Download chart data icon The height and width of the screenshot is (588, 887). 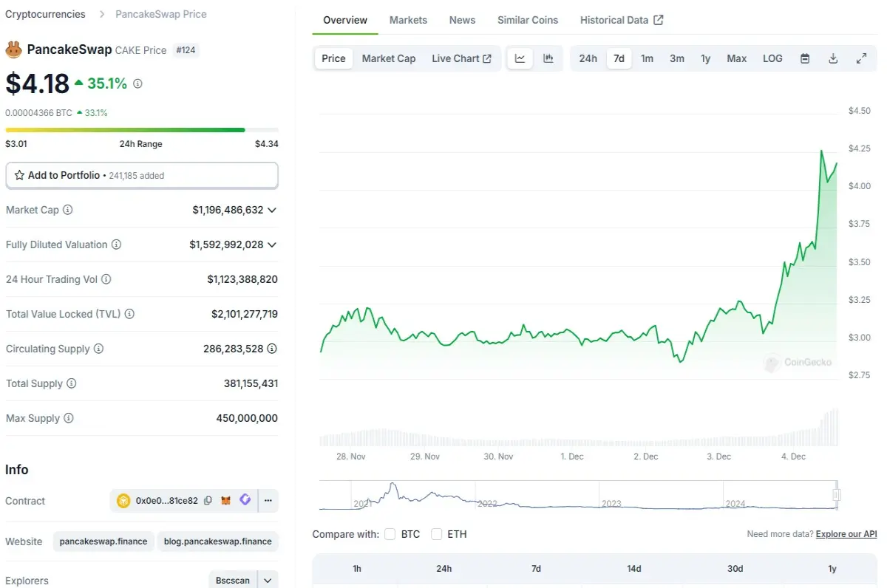point(833,58)
